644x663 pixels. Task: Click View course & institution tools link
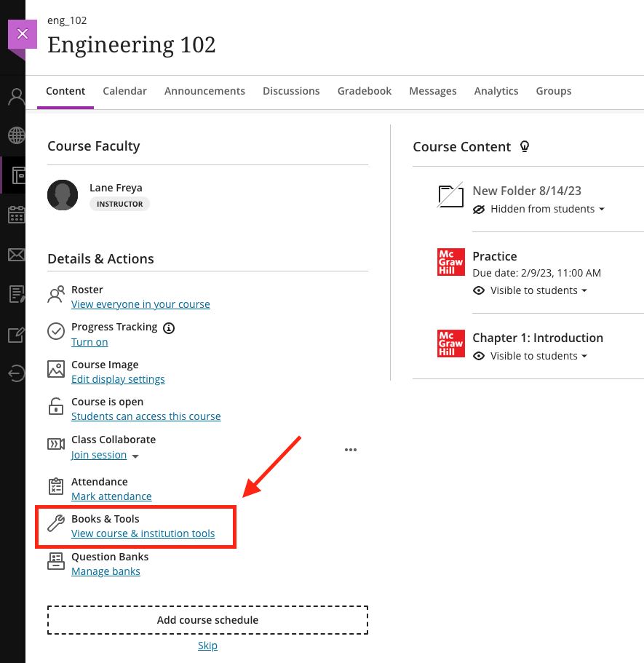(x=143, y=533)
